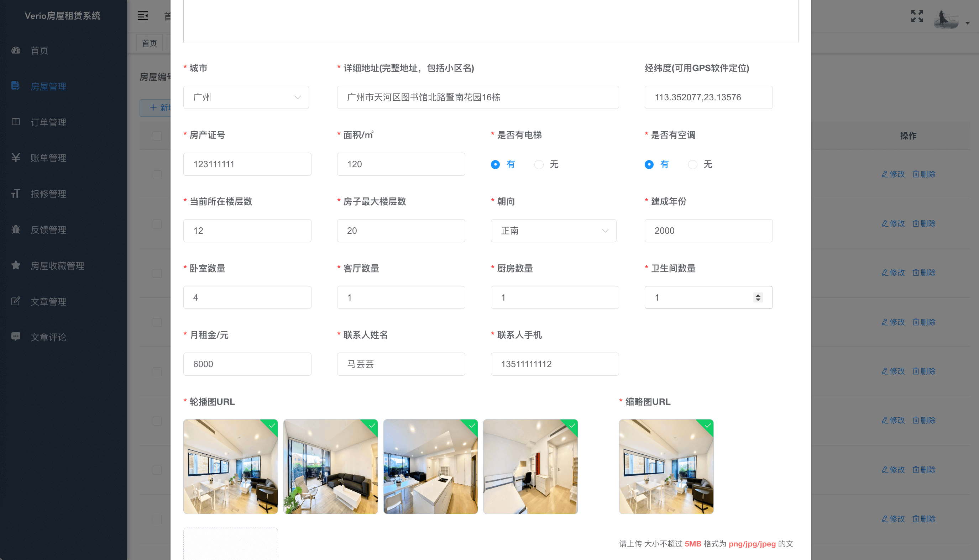Image resolution: width=979 pixels, height=560 pixels.
Task: Select 有 for 是否有电梯
Action: (x=495, y=165)
